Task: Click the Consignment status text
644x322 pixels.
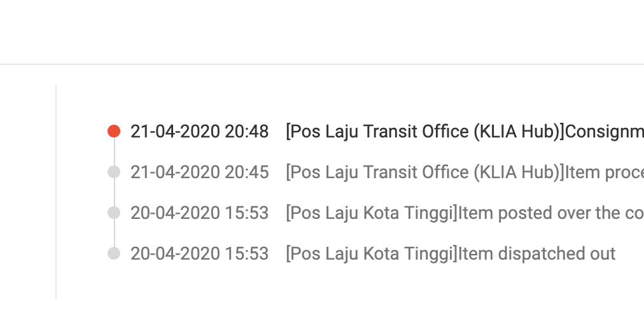Action: point(605,132)
